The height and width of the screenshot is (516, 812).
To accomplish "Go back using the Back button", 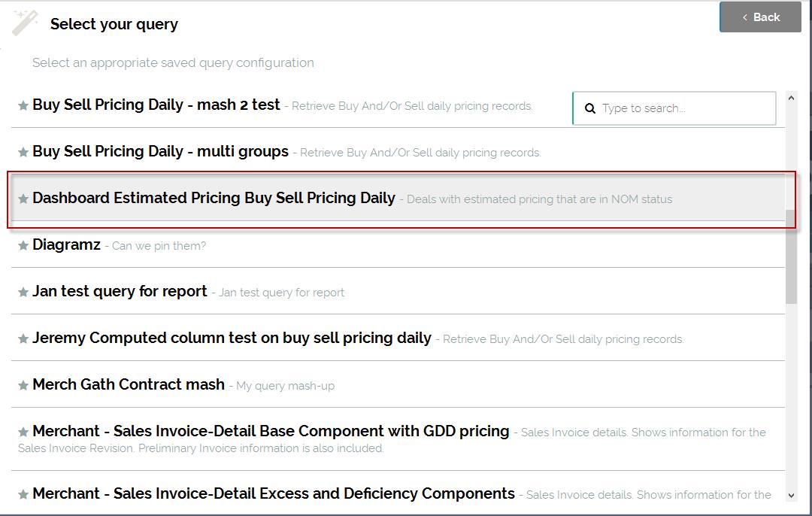I will click(760, 17).
